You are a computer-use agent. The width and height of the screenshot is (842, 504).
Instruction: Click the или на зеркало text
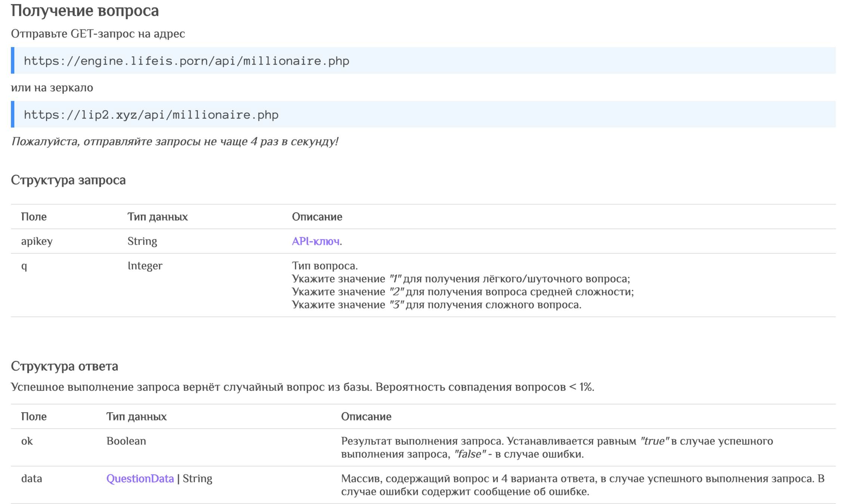pyautogui.click(x=52, y=88)
